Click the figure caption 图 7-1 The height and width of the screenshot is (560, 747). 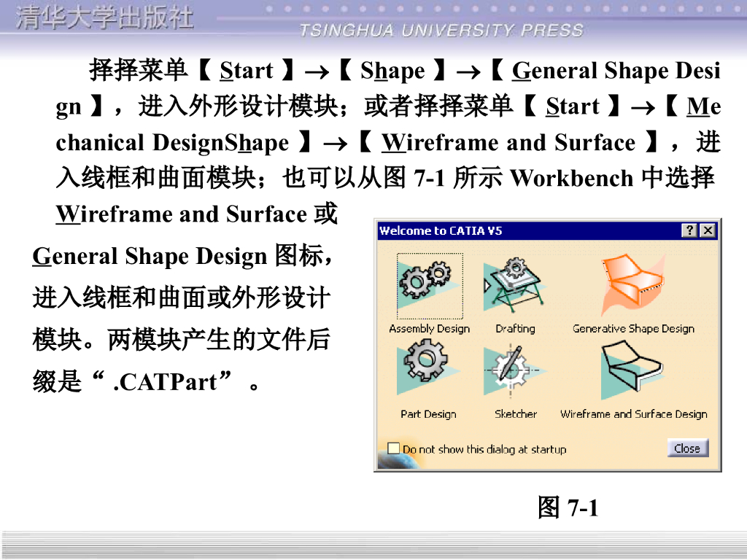[x=568, y=507]
